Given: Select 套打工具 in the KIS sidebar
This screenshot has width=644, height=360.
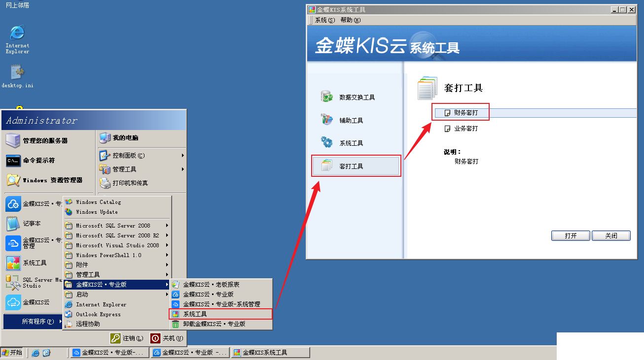Looking at the screenshot, I should [x=356, y=166].
